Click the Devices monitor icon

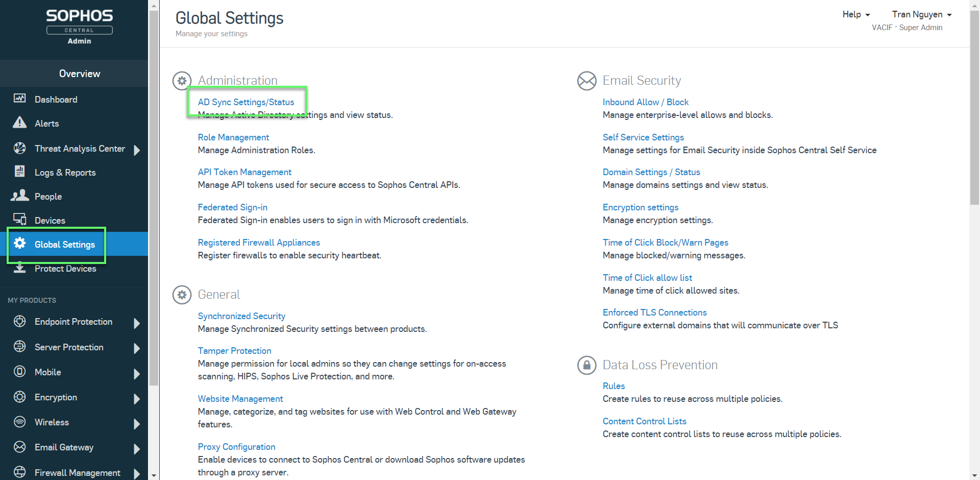19,220
